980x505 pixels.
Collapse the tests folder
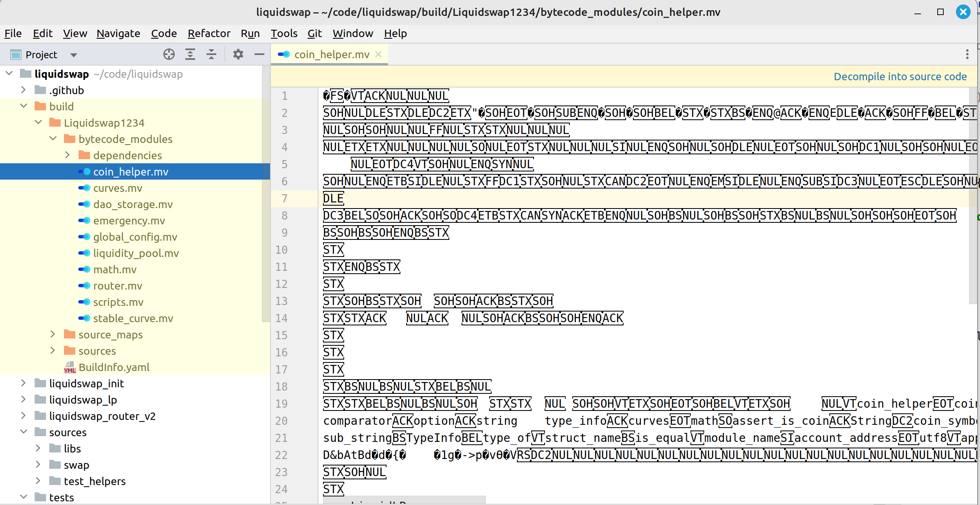(24, 497)
